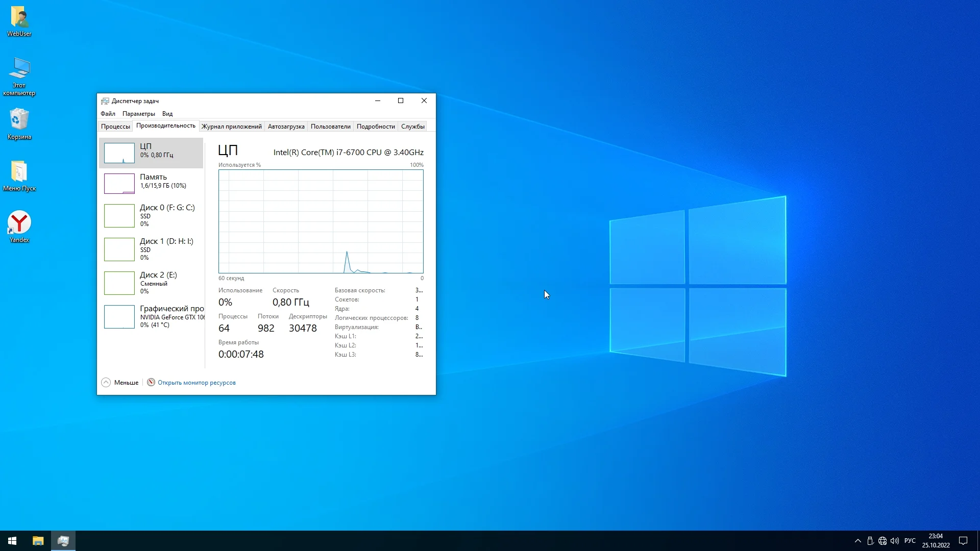980x551 pixels.
Task: Click the resource monitor gauge icon
Action: [151, 382]
